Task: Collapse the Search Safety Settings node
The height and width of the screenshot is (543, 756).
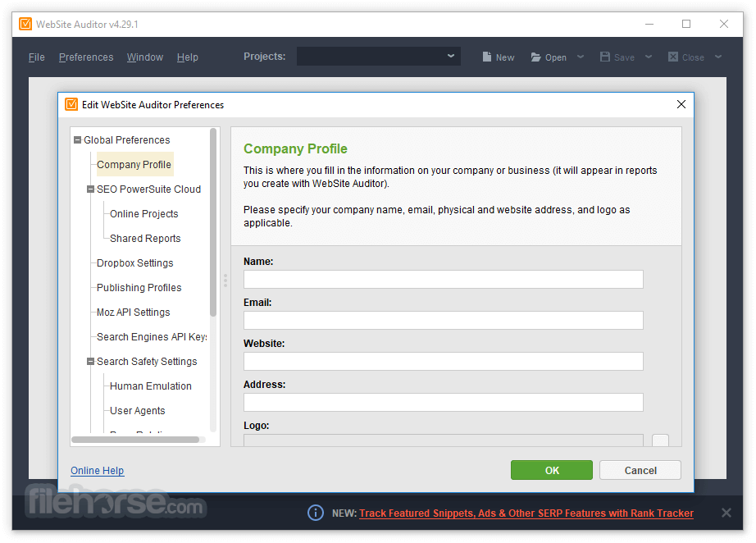Action: click(90, 361)
